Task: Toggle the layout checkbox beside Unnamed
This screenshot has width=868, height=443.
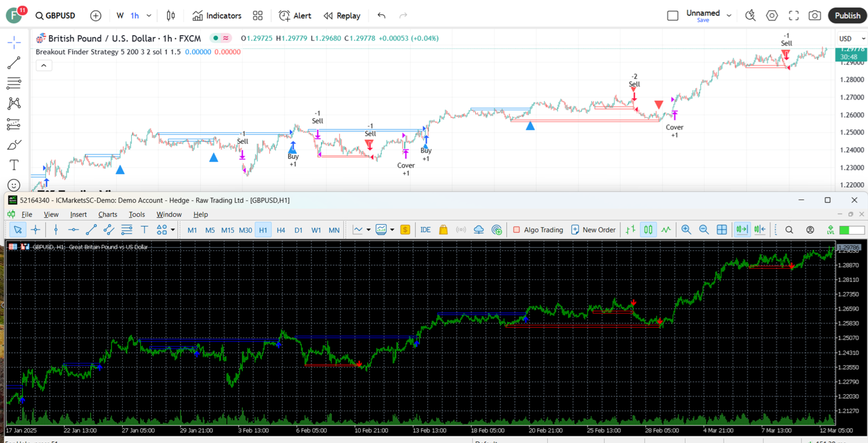Action: tap(673, 15)
